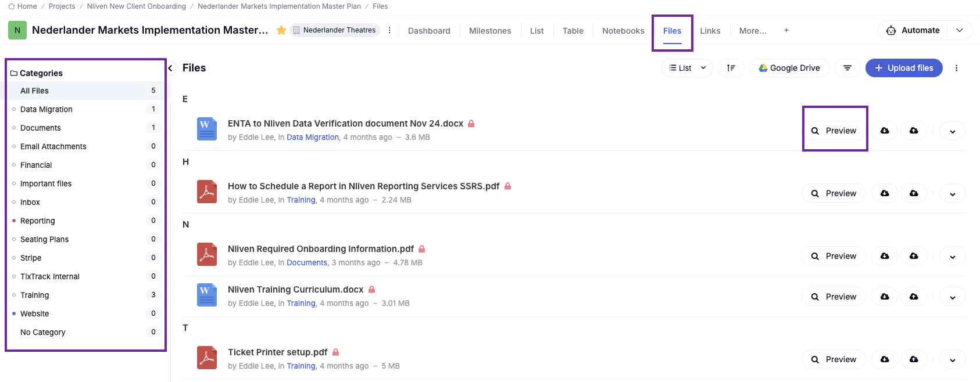
Task: Connect Google Drive button
Action: click(789, 68)
